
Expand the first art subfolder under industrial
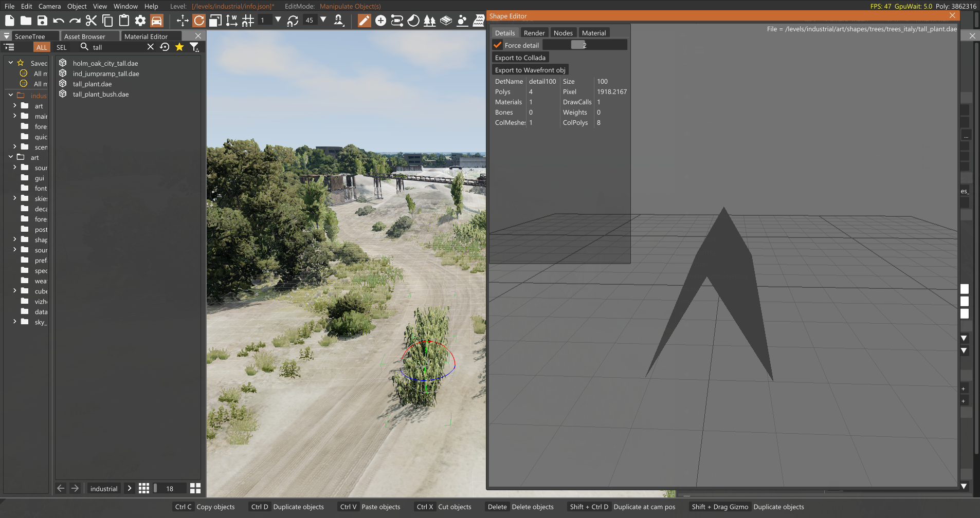(15, 105)
